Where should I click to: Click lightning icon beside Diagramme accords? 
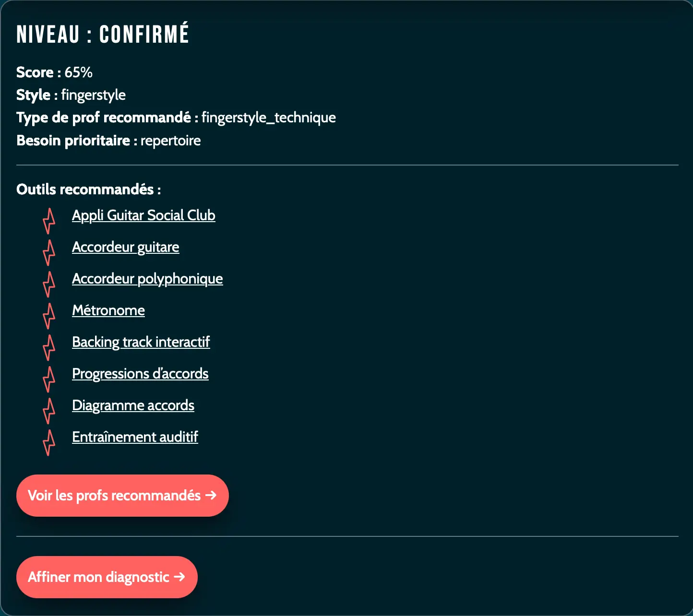49,411
